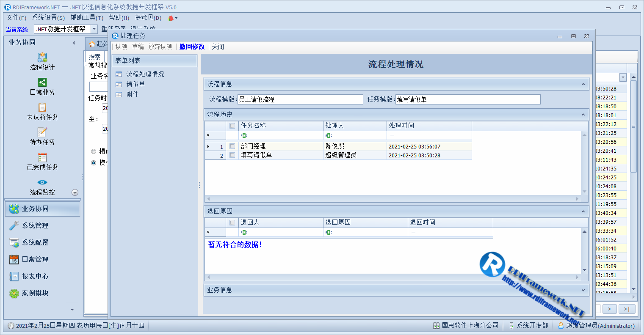The image size is (644, 335).
Task: Expand more sidebar items round arrow
Action: coord(75,192)
